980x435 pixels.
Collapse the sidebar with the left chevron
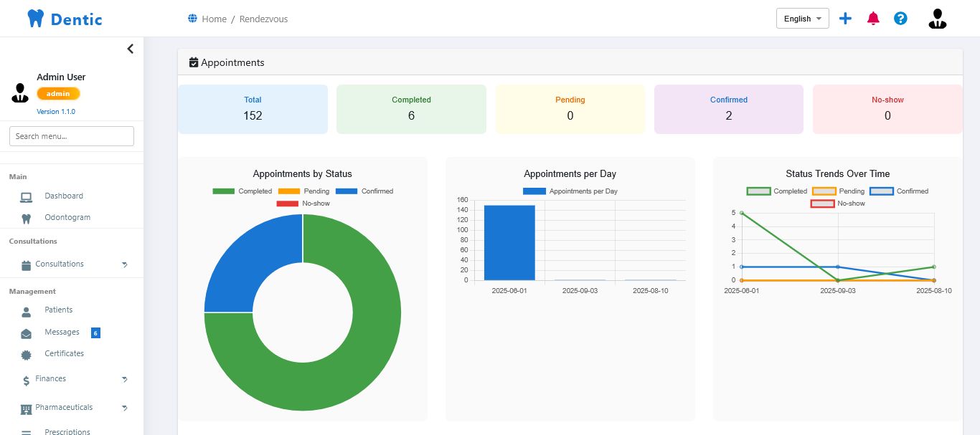pyautogui.click(x=130, y=49)
